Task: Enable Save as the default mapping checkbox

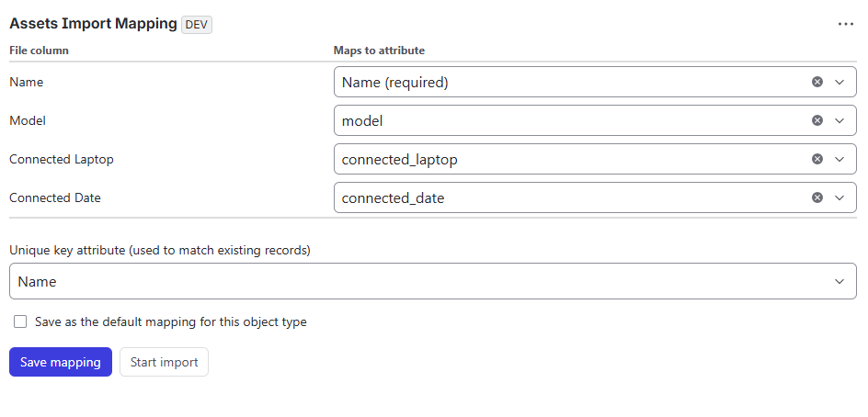Action: 20,321
